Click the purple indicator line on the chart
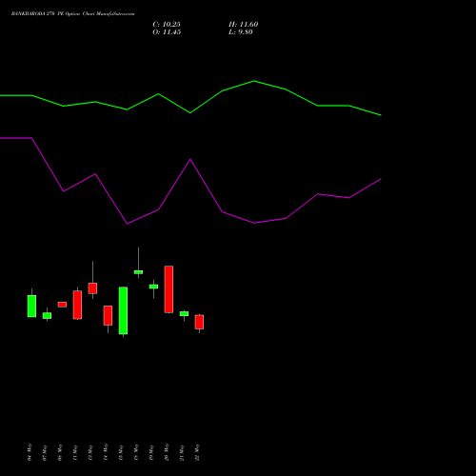Image resolution: width=476 pixels, height=476 pixels. click(x=190, y=160)
